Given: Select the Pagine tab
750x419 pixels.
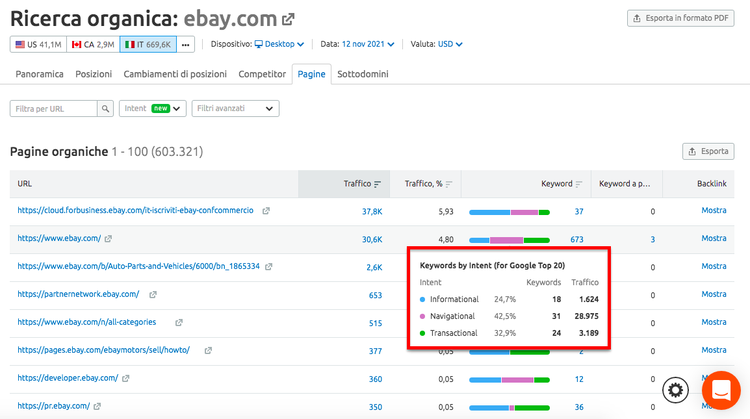Looking at the screenshot, I should pos(311,74).
